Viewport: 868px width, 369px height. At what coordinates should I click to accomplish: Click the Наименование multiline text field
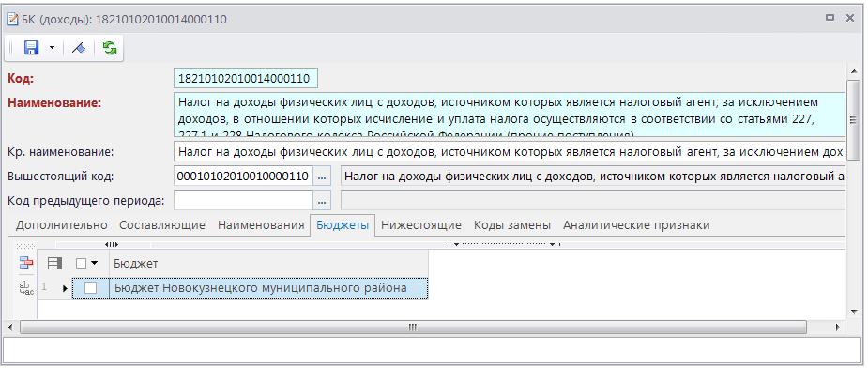510,115
